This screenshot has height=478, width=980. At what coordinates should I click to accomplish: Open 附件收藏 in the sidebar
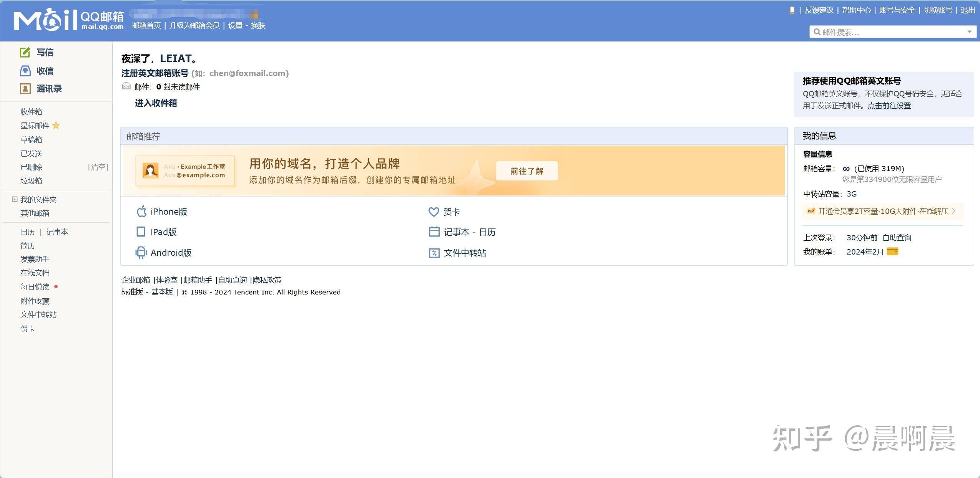pos(35,301)
